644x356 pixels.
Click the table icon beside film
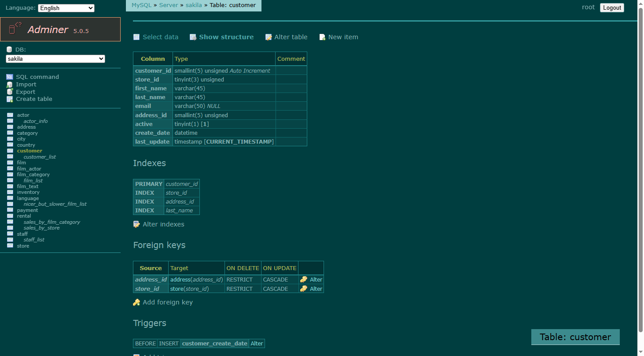click(x=10, y=163)
